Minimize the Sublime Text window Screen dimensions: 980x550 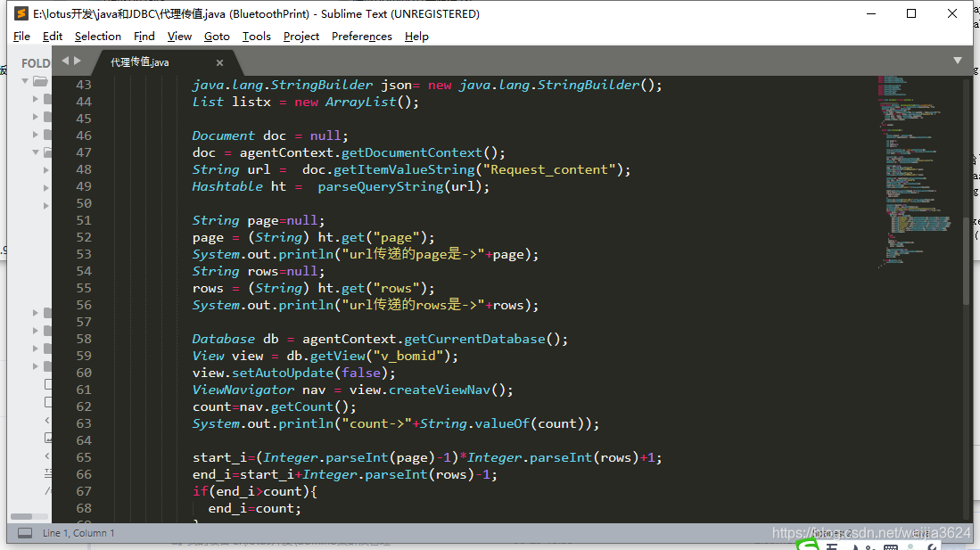point(871,13)
